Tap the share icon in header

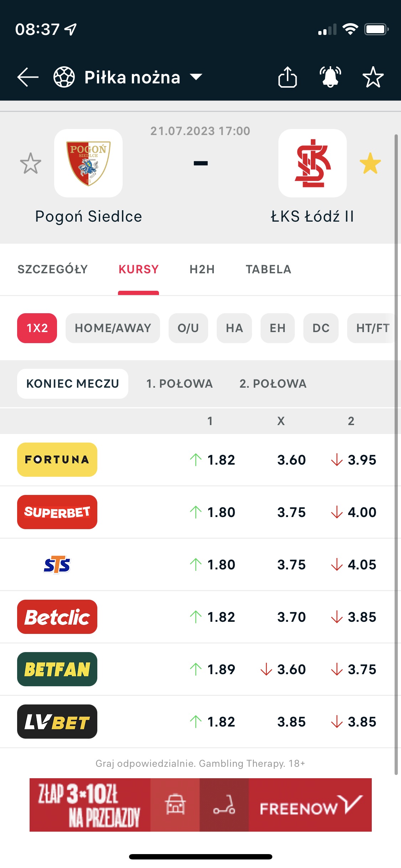[287, 77]
